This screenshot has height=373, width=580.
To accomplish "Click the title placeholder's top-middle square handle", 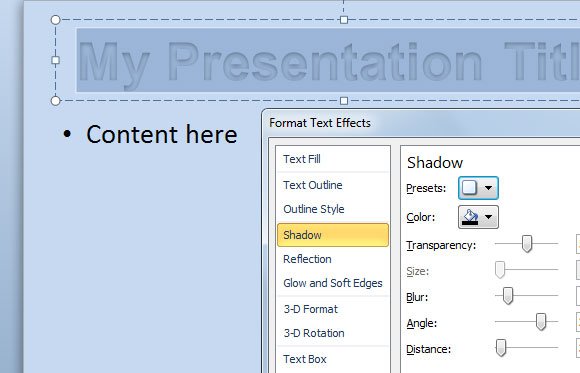I will (344, 20).
